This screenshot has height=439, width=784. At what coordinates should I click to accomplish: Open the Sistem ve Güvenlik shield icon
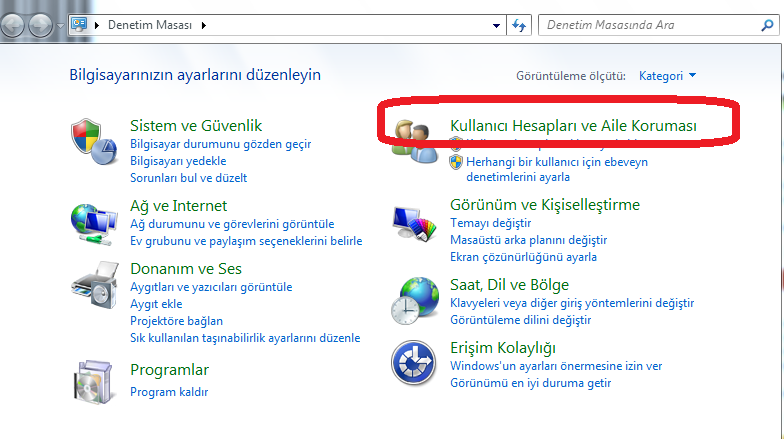point(94,142)
